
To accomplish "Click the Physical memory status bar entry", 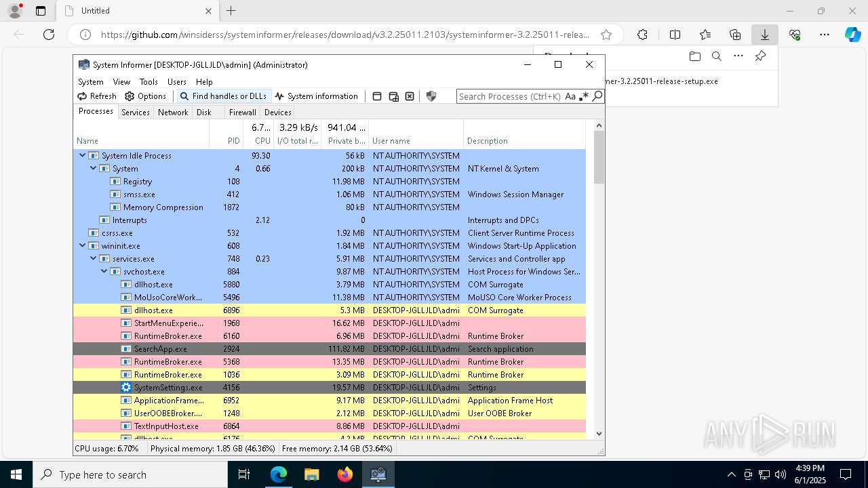I will point(213,449).
